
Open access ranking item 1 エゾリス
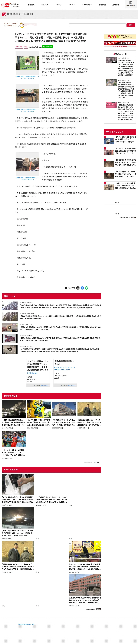point(120,140)
